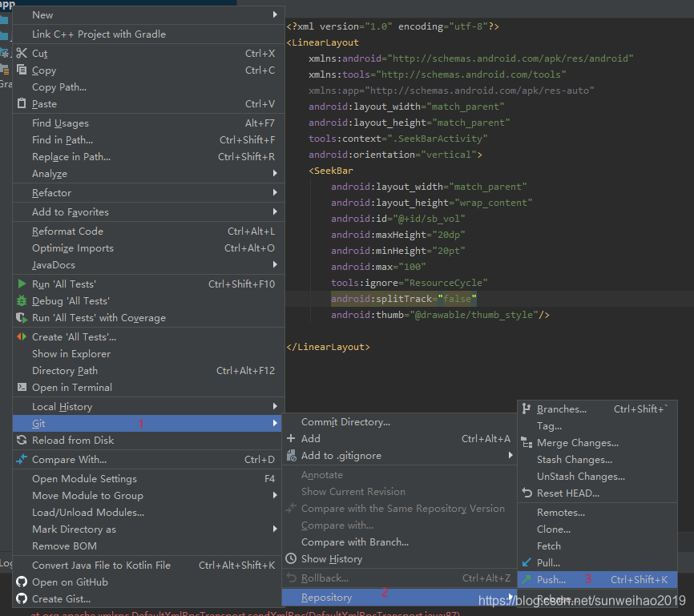Click the Paste clipboard icon

[22, 103]
